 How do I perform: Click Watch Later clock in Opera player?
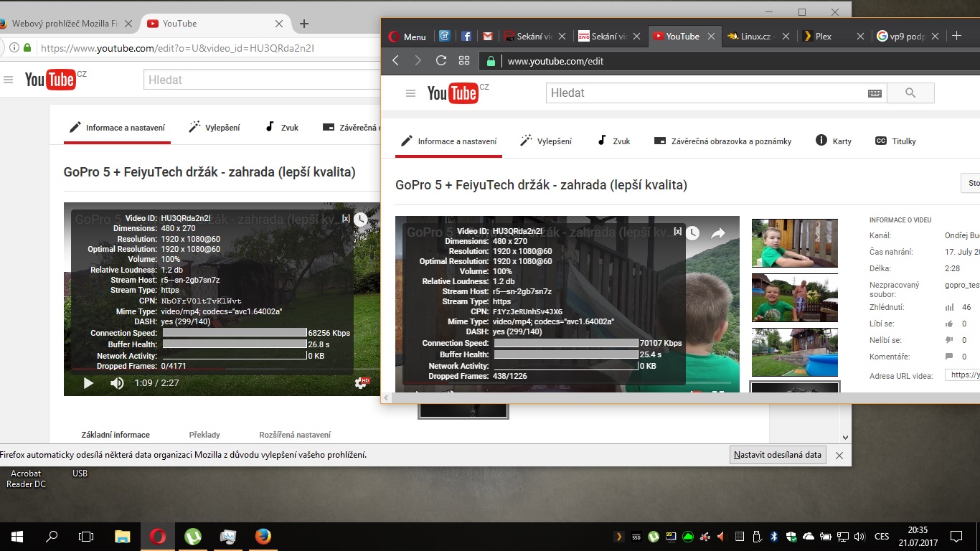tap(692, 233)
